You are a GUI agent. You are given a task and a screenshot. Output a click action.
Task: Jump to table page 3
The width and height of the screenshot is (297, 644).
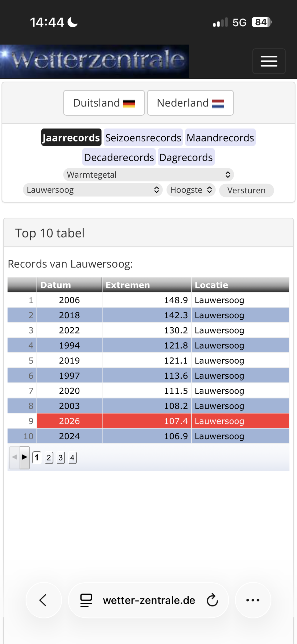pos(61,458)
